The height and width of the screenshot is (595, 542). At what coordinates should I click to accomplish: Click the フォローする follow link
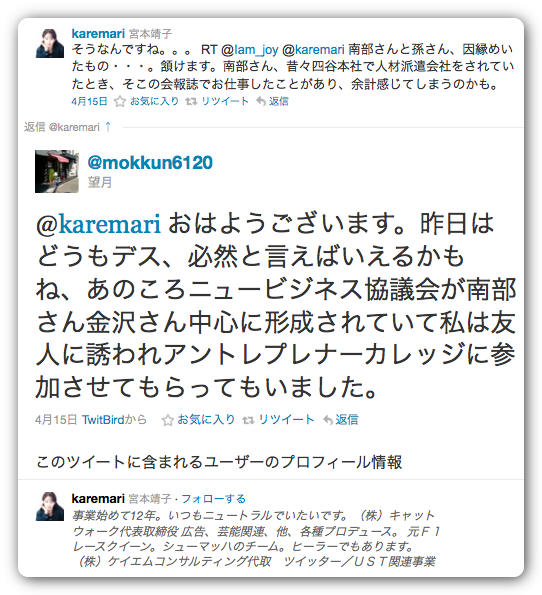(x=214, y=499)
